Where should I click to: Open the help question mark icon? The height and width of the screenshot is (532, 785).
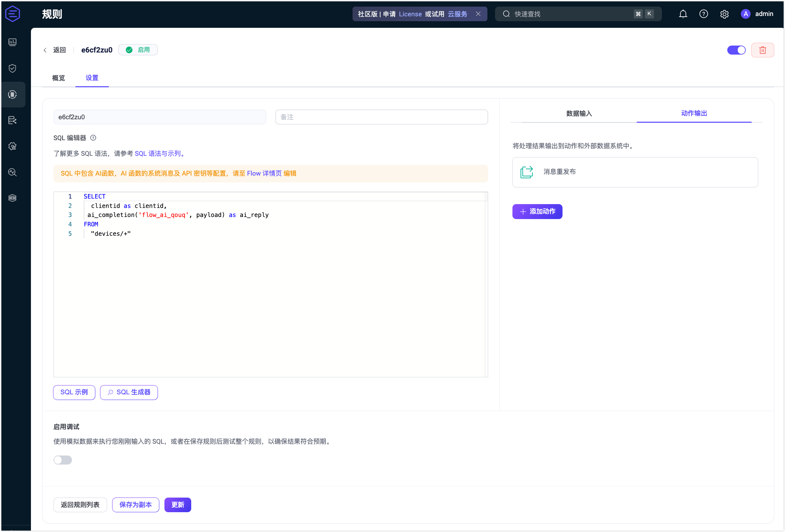703,14
